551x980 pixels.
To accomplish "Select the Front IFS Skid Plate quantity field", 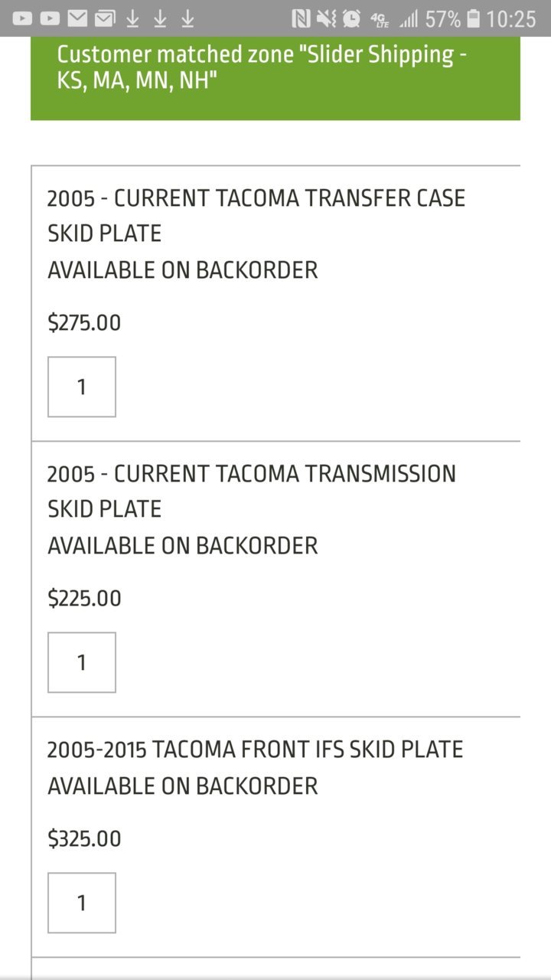I will (x=82, y=903).
